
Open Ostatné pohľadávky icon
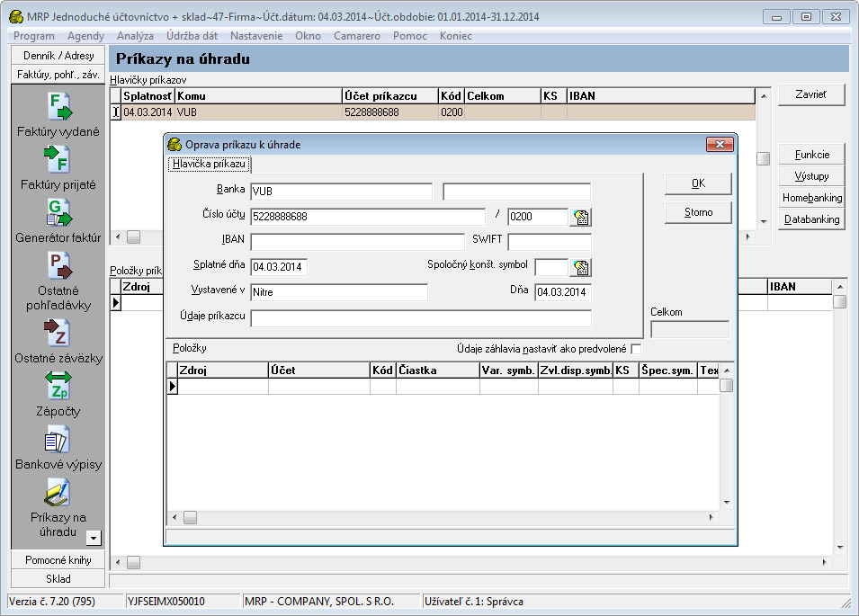click(58, 265)
